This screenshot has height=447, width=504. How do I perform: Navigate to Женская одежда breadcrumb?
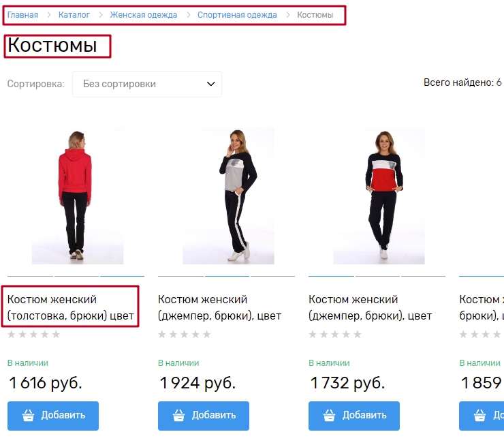point(143,15)
